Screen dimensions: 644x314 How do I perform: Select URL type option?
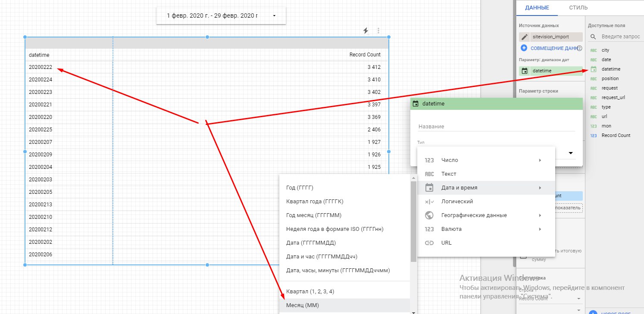pos(486,243)
